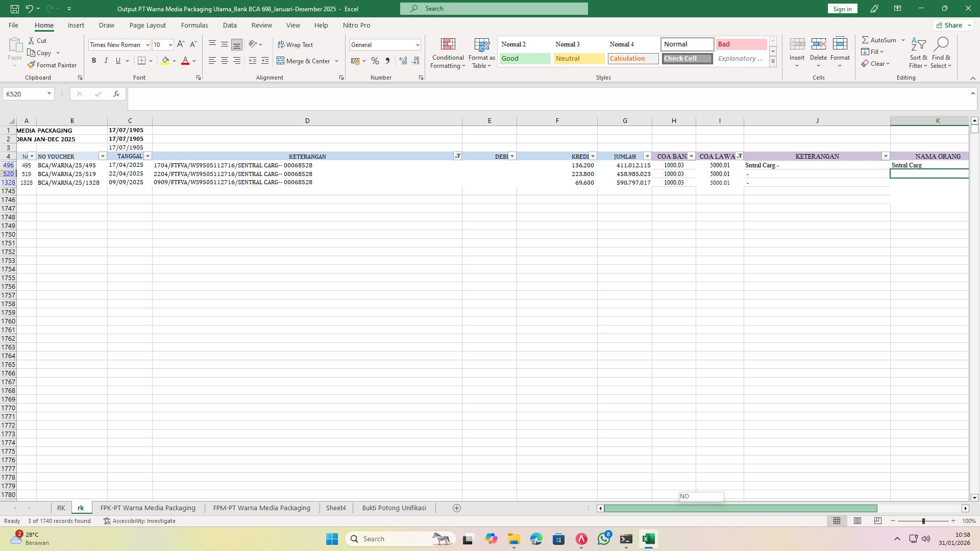
Task: Apply bold formatting to selected cell
Action: pos(94,60)
